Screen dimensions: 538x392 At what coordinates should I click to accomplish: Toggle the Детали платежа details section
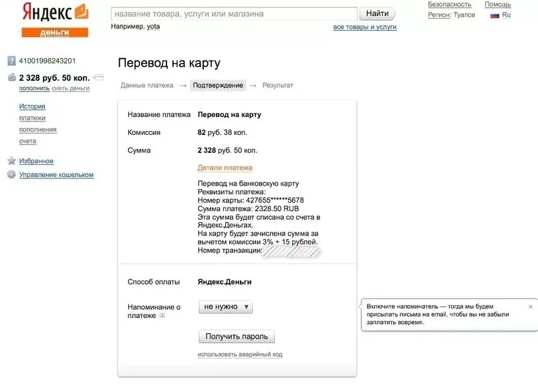[225, 168]
